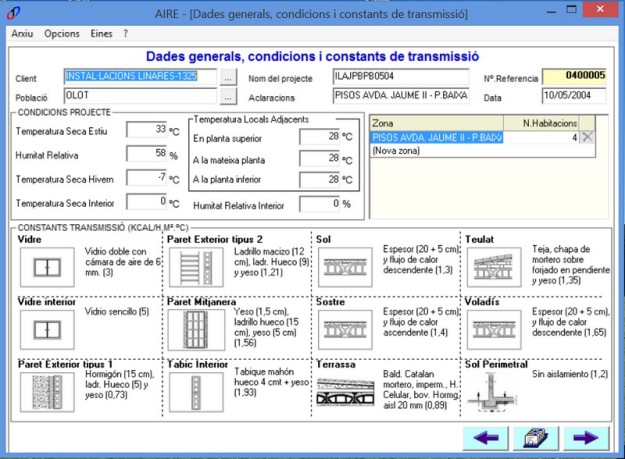
Task: Edit Temperatura Seca Interior value
Action: (147, 202)
